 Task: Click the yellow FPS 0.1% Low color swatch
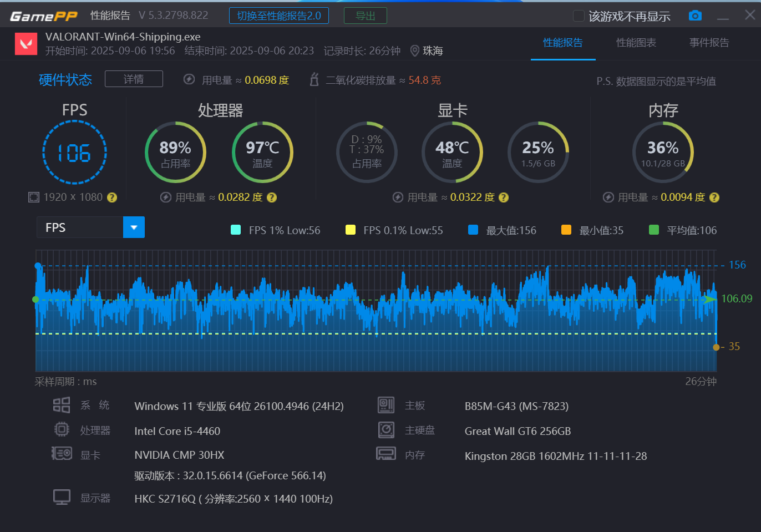[x=351, y=230]
